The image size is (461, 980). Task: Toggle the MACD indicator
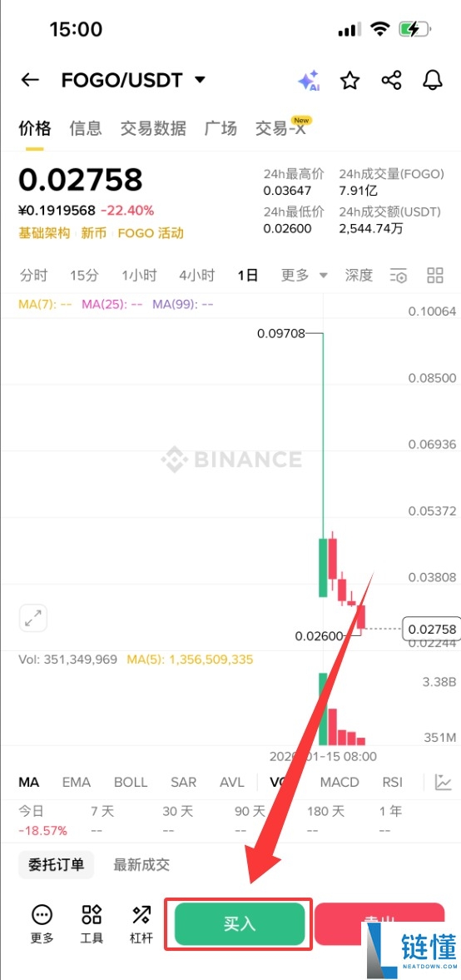coord(340,782)
